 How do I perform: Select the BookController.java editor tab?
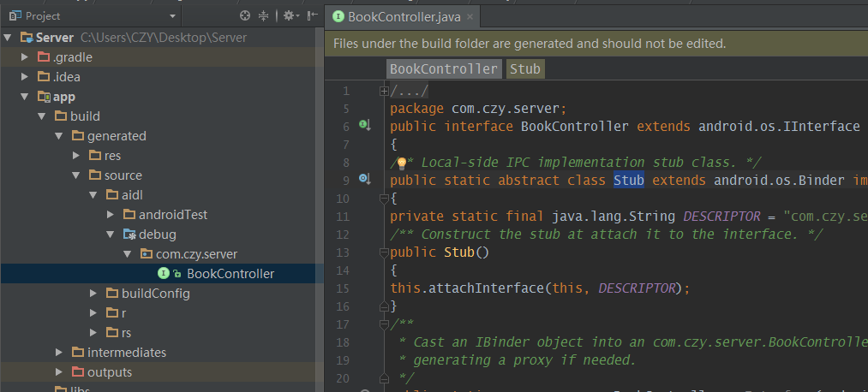click(403, 16)
